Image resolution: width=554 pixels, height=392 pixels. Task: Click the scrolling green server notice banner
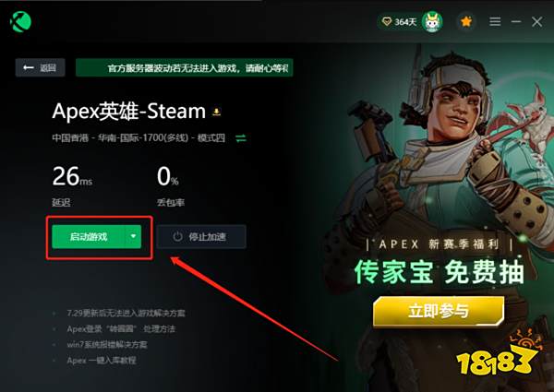click(184, 67)
